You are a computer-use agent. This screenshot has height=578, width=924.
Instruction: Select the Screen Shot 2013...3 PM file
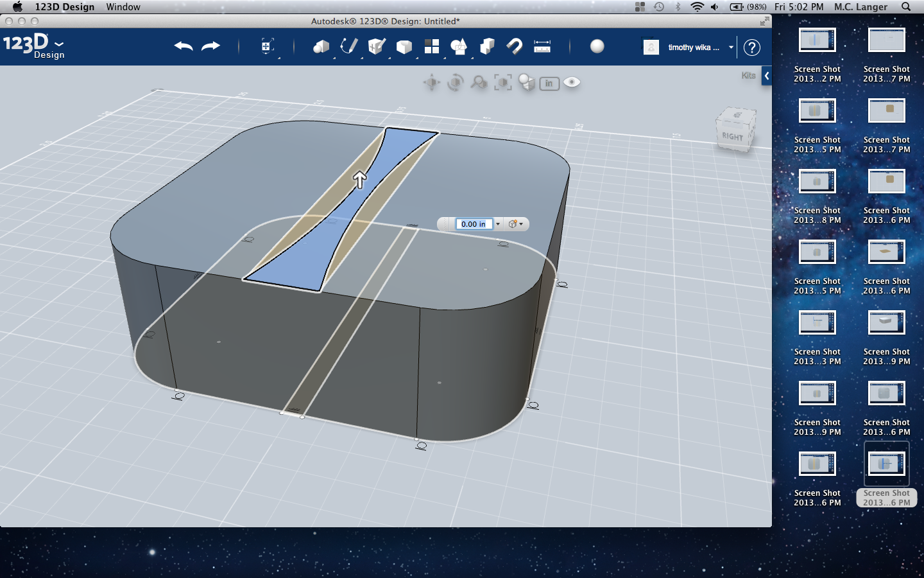[817, 338]
